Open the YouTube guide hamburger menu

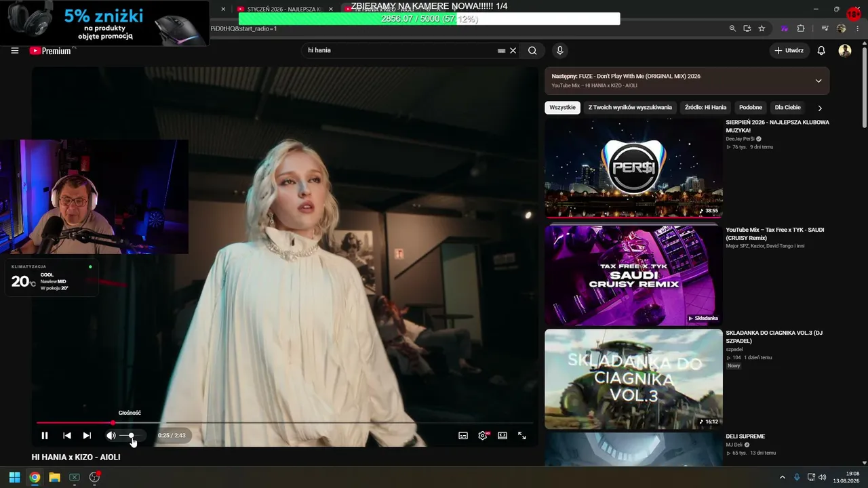point(15,50)
